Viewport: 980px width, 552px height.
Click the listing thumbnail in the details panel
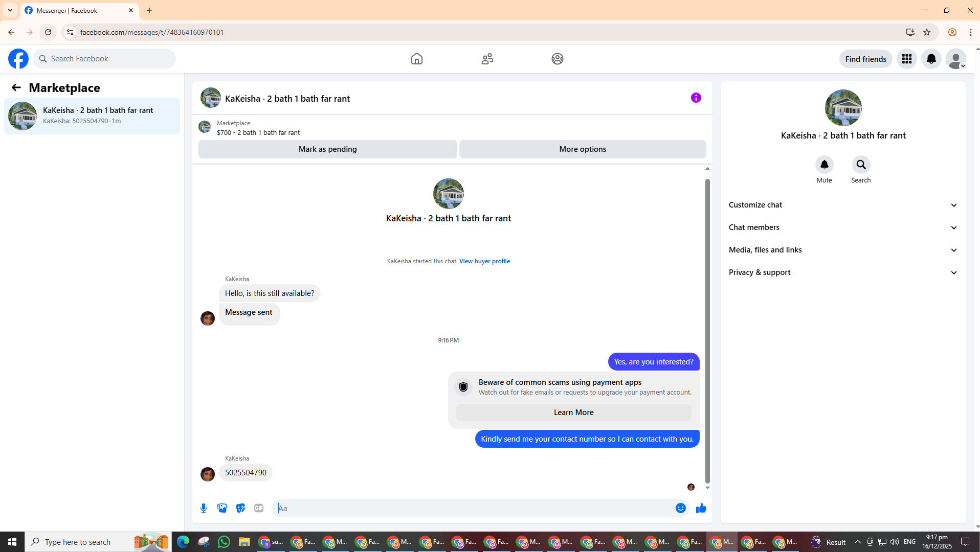843,108
